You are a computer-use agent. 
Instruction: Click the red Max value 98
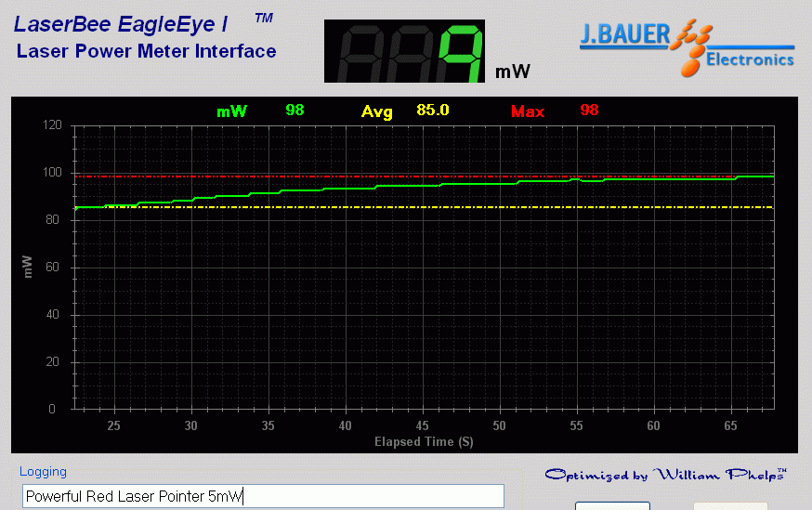589,110
